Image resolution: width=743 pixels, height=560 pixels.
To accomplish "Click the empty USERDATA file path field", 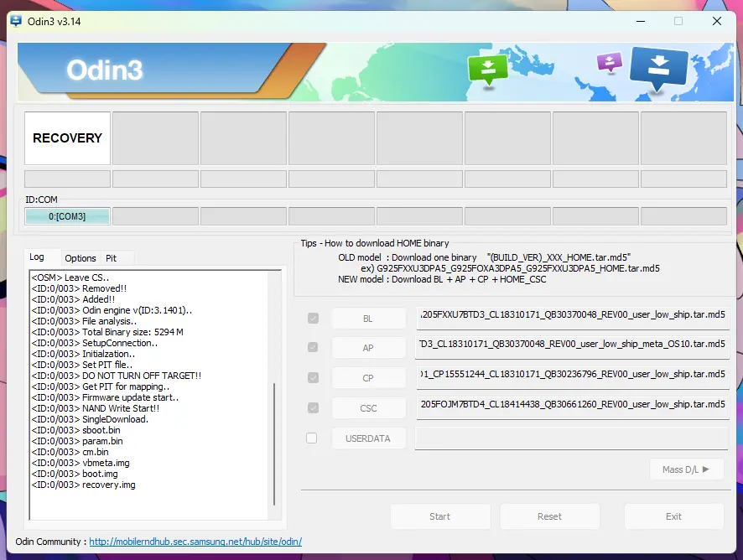I will [x=571, y=438].
